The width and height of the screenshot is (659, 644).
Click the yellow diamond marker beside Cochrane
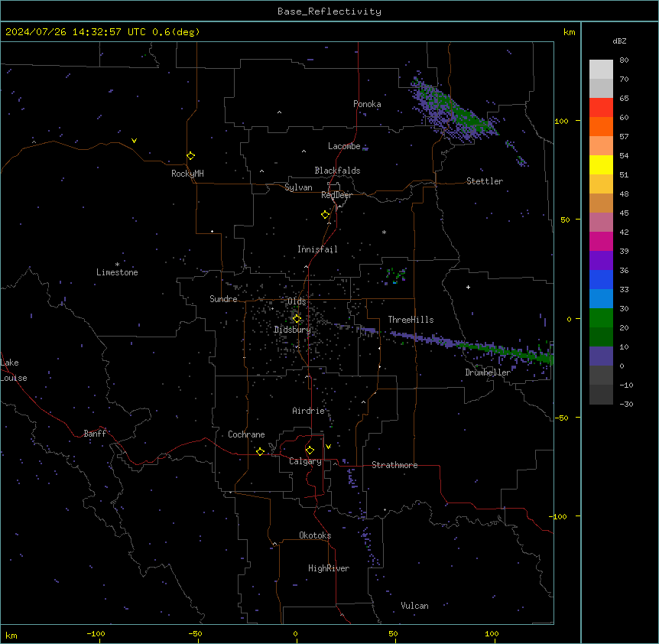pyautogui.click(x=260, y=451)
